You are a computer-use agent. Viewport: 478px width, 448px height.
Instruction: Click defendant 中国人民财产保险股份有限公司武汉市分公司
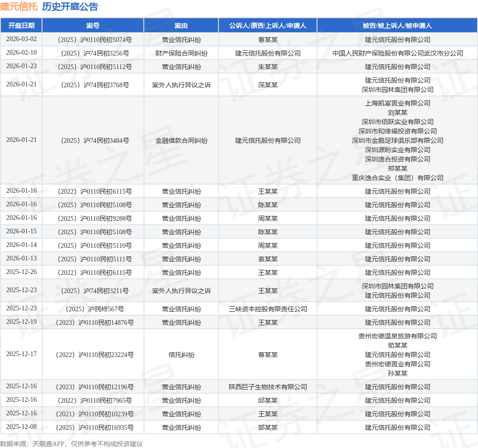pos(398,53)
